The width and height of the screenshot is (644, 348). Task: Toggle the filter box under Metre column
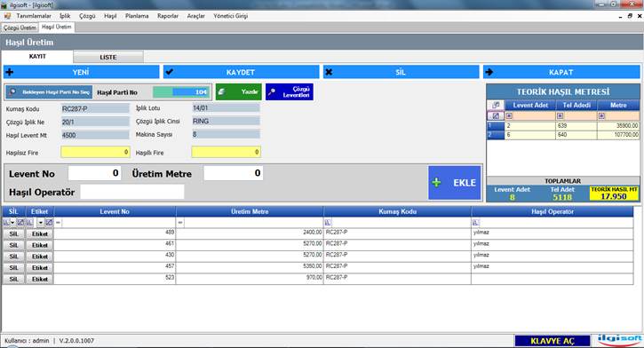(x=601, y=116)
